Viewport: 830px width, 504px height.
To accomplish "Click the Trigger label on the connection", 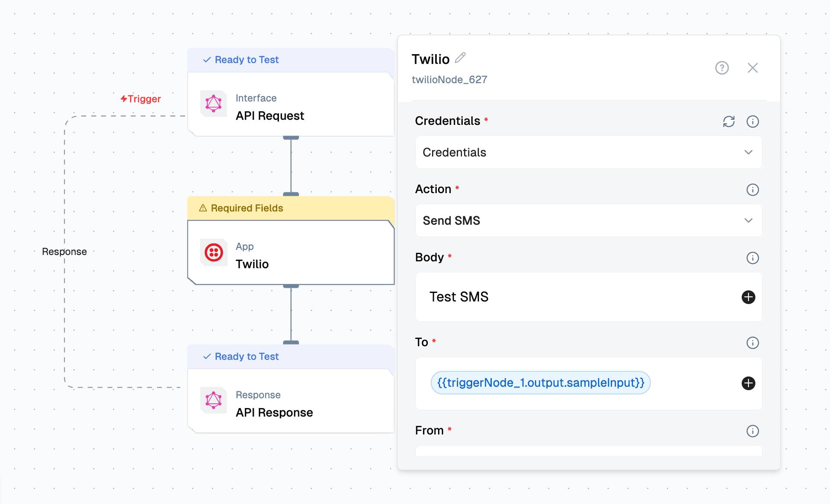I will (141, 98).
